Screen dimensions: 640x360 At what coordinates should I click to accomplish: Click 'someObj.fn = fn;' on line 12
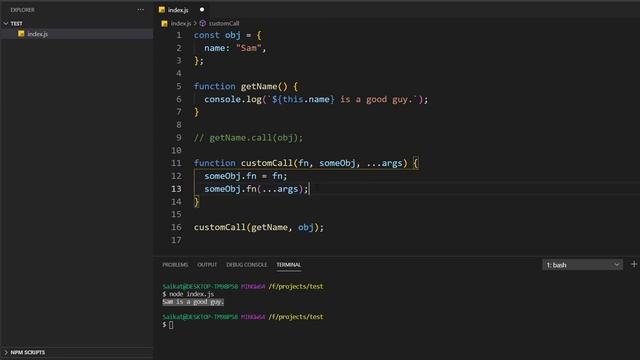246,176
